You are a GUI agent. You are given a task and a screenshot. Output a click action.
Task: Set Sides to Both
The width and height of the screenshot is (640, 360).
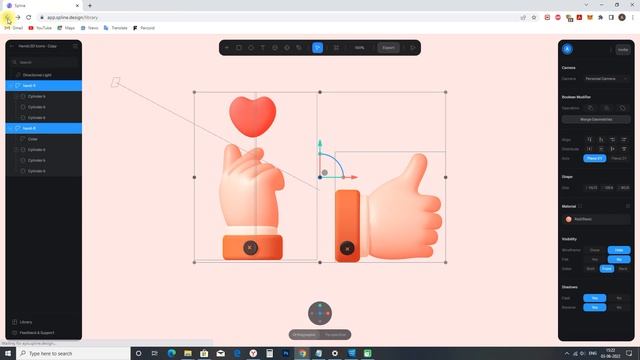pos(590,269)
